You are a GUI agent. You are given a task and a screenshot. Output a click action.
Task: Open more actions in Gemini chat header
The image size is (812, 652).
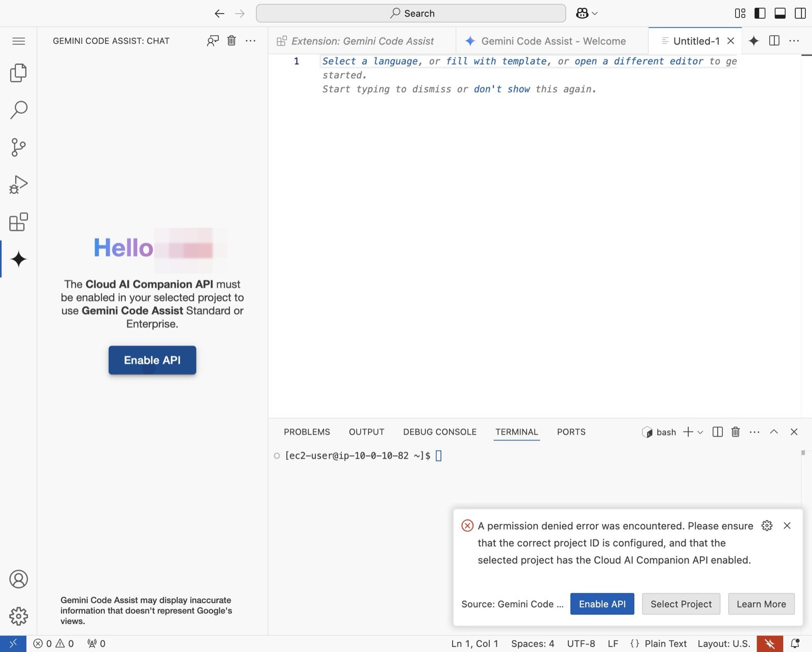[x=251, y=41]
